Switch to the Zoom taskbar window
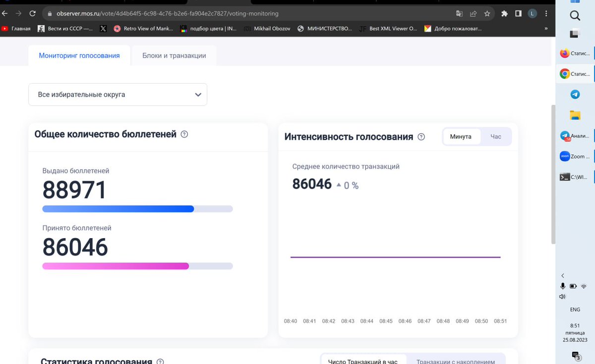595x364 pixels. pos(575,156)
